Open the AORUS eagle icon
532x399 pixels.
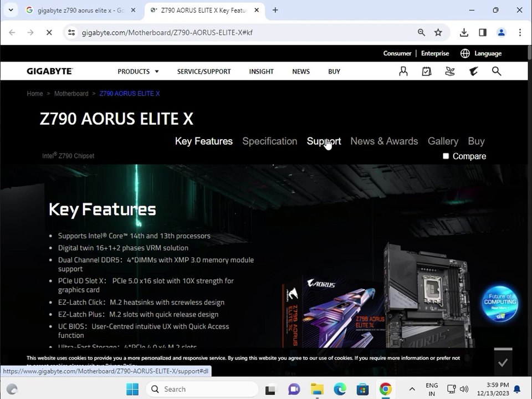[x=473, y=71]
